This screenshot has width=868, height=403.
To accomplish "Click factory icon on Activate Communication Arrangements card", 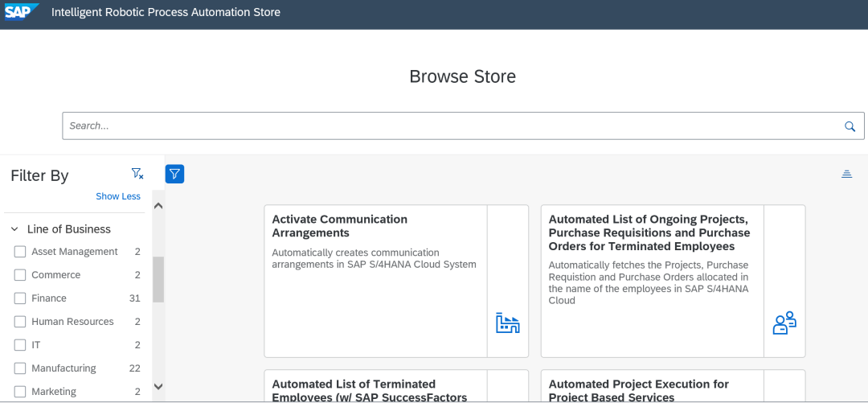I will [x=508, y=323].
